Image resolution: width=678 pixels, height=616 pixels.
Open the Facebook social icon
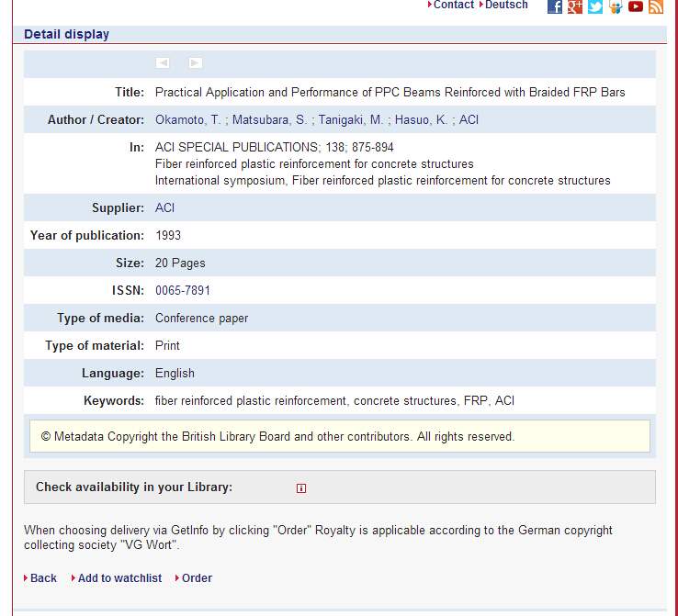click(x=555, y=6)
